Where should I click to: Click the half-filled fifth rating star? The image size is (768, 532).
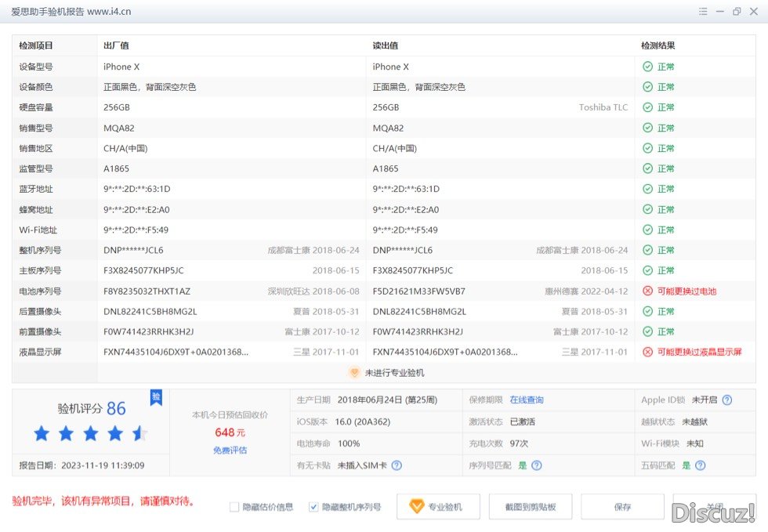(139, 433)
